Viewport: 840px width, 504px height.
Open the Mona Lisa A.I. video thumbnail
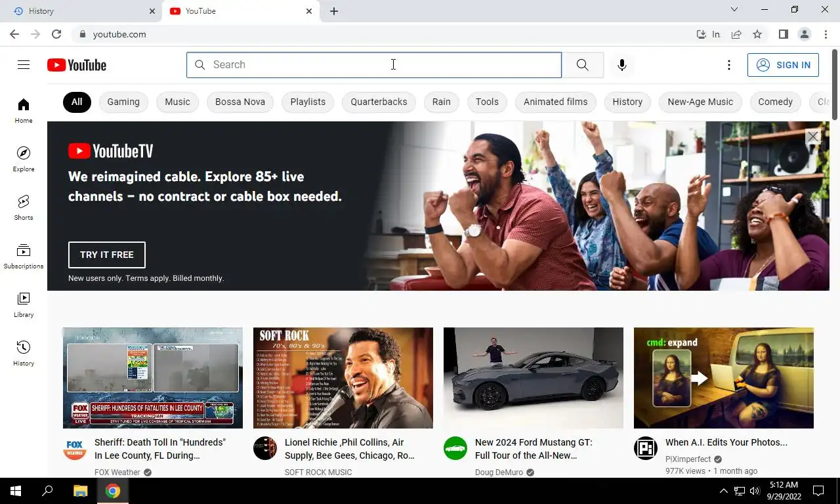tap(724, 378)
